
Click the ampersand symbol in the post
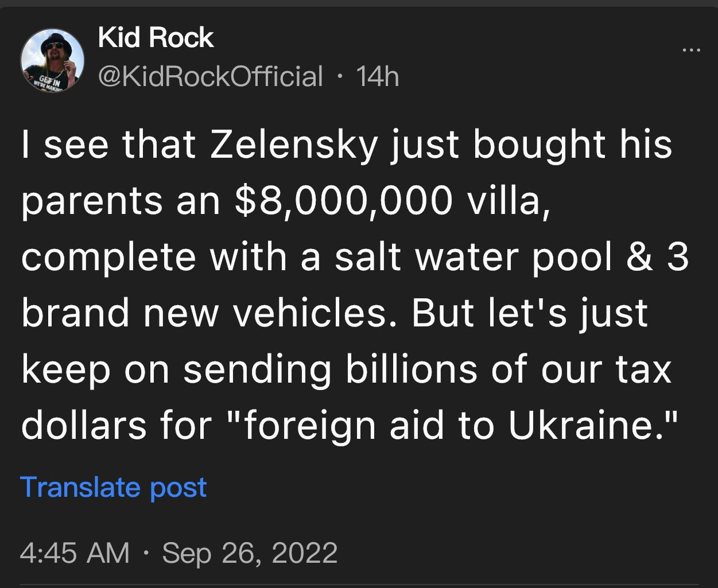(x=639, y=256)
